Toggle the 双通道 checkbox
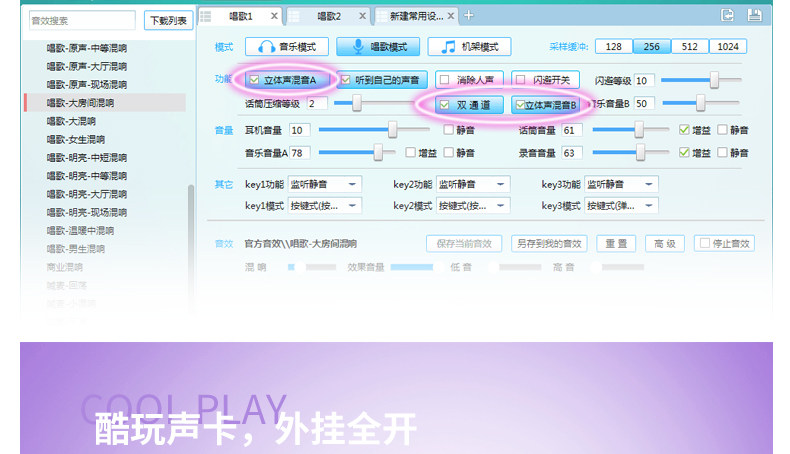 point(444,105)
